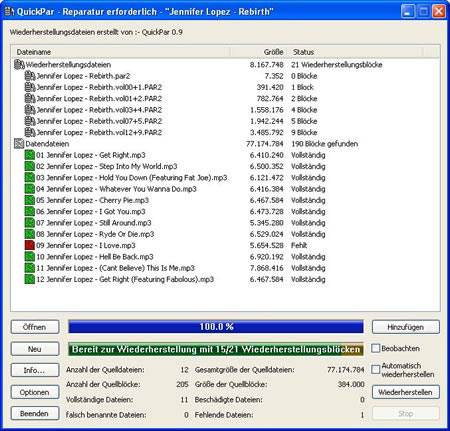Click Beenden to quit

(35, 414)
